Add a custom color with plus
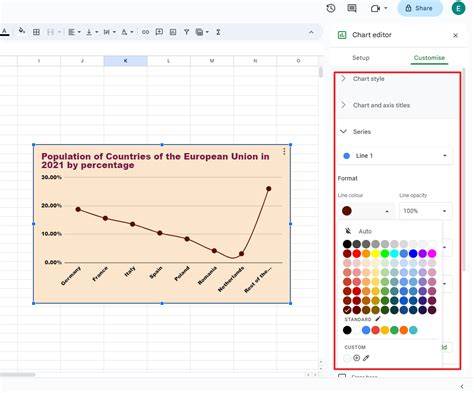 pos(356,358)
